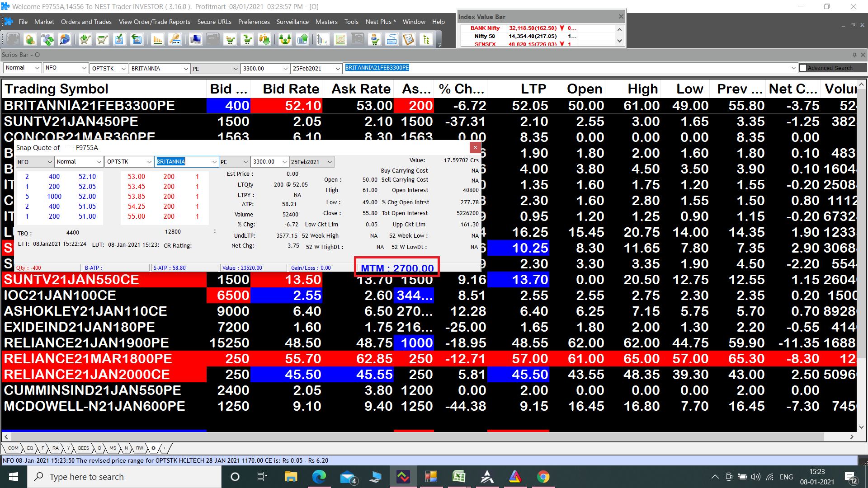Open the pie chart with magnifier icon
868x488 pixels.
pos(65,40)
